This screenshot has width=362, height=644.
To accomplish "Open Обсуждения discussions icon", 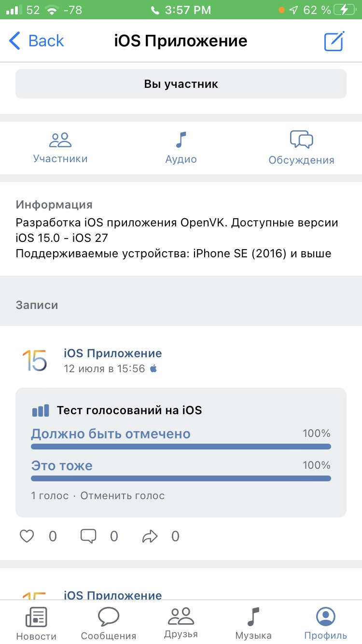I will pos(302,140).
